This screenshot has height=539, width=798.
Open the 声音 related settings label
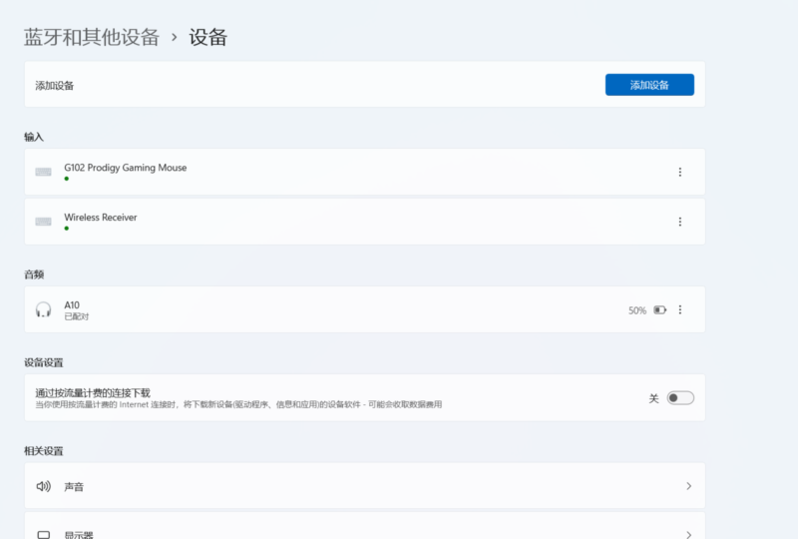74,487
